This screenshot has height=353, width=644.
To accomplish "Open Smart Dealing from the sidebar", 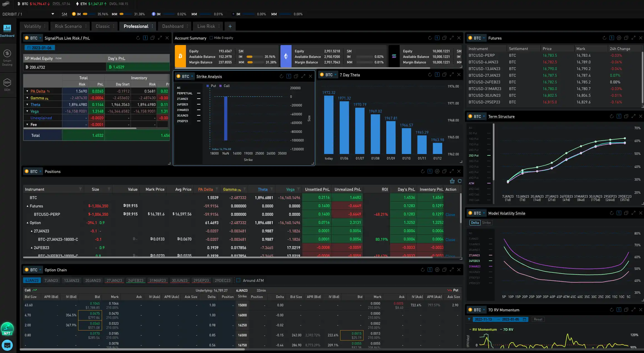I will [x=7, y=58].
